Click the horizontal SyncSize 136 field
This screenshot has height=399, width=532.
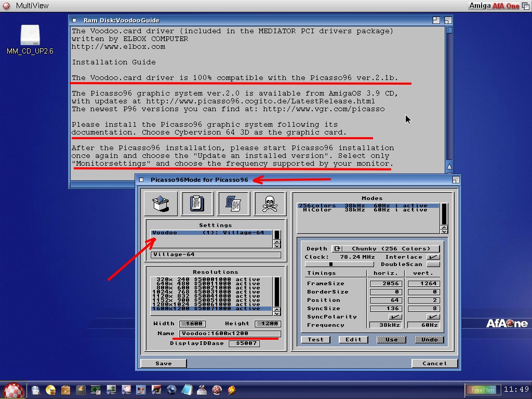pyautogui.click(x=386, y=309)
